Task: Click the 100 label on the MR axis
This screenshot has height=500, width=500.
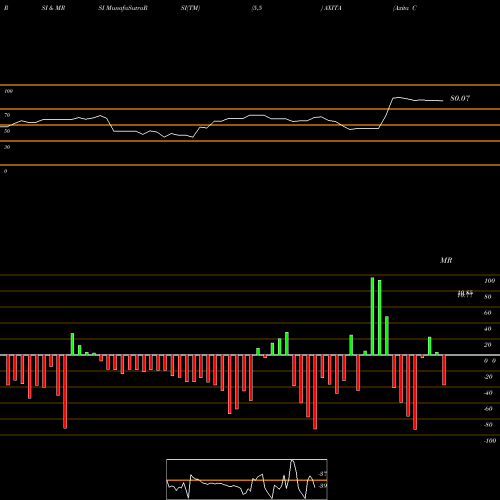Action: point(489,281)
